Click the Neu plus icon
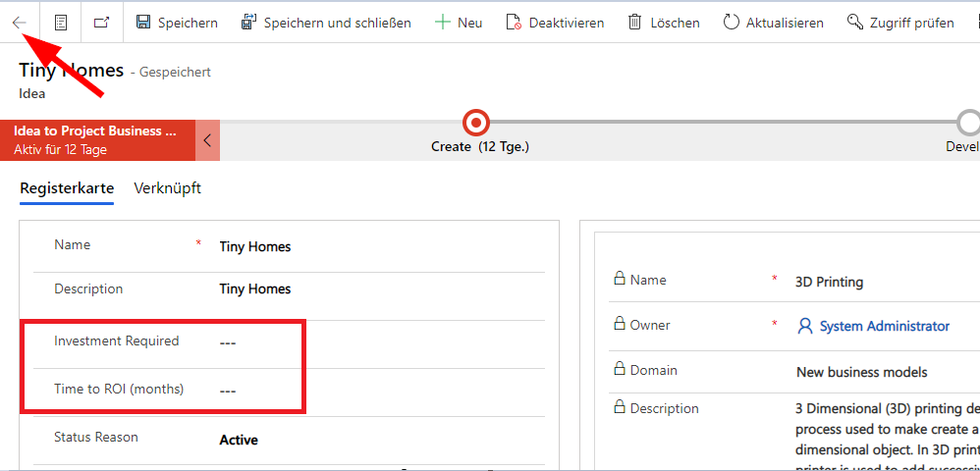This screenshot has width=980, height=471. point(443,23)
